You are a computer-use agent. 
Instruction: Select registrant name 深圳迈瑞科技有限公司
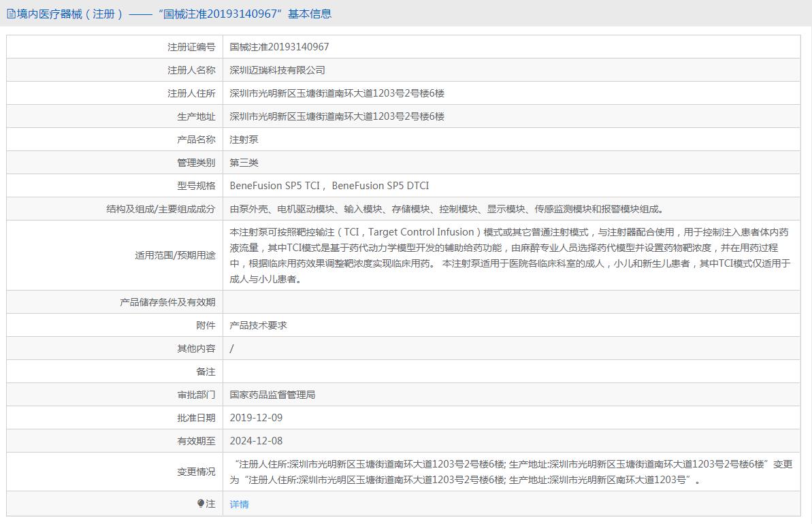tap(277, 70)
